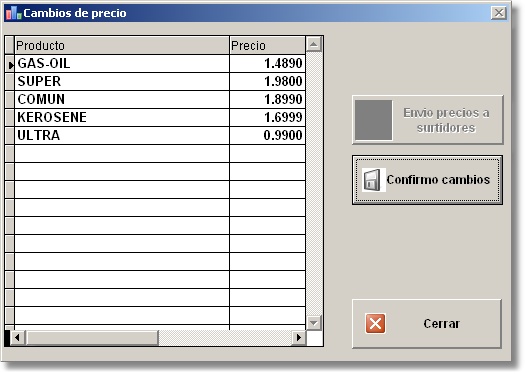Click the Cerrar button label
Viewport: 525px width, 375px height.
[441, 324]
